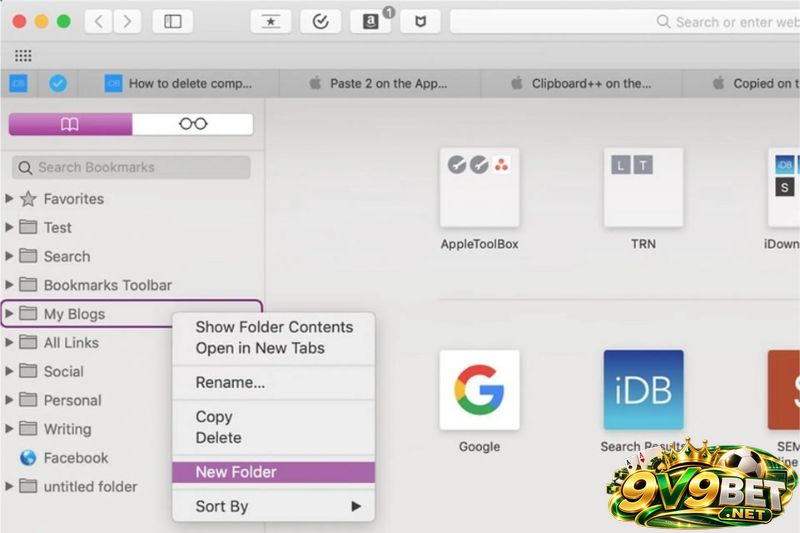Open the AppleToolBox favorites folder tile
Image resolution: width=800 pixels, height=533 pixels.
480,188
